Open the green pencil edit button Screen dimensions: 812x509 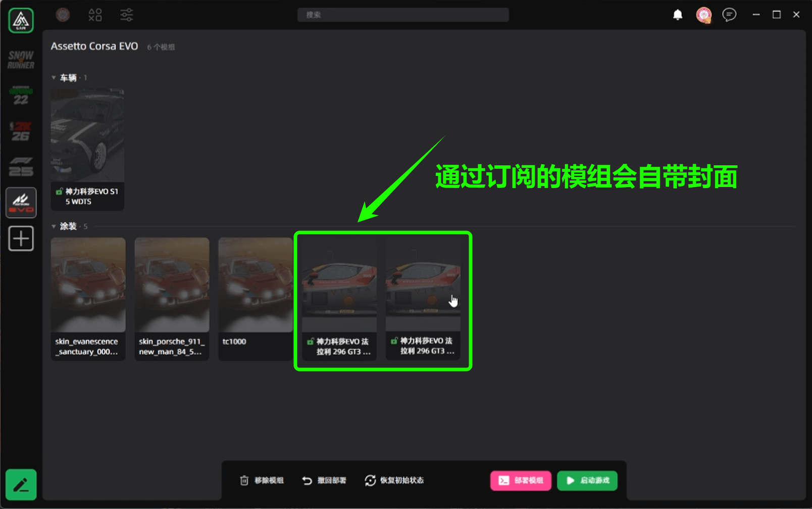[x=21, y=485]
